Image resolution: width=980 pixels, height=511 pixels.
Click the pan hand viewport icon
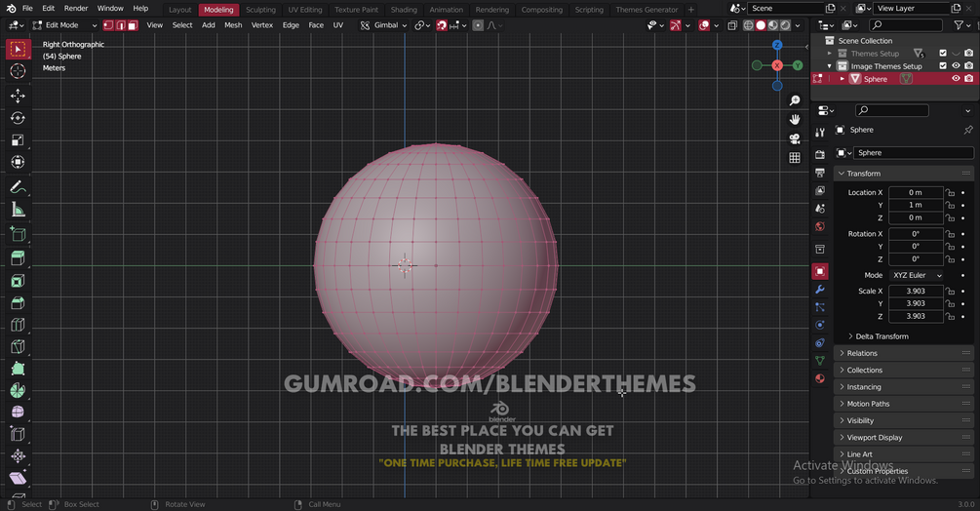795,119
